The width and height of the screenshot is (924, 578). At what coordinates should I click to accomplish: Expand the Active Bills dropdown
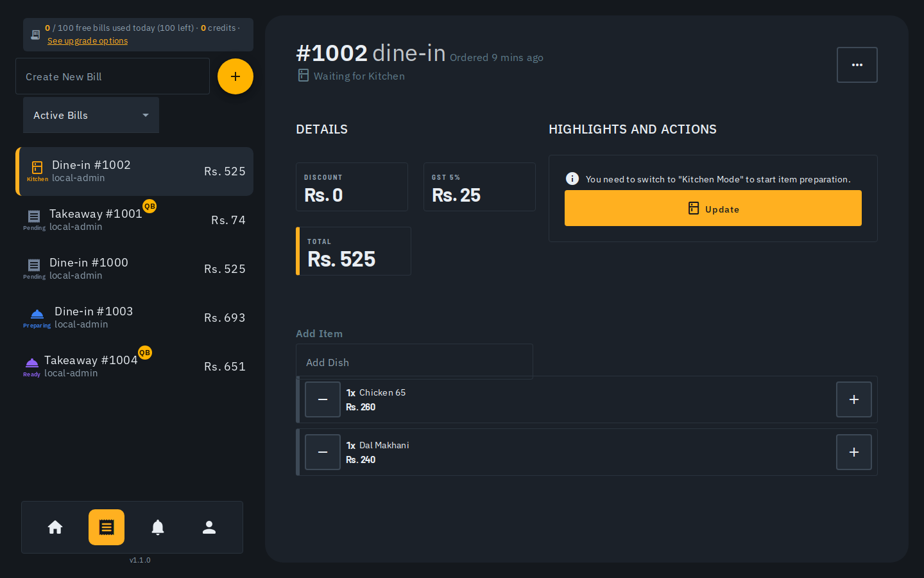click(91, 115)
